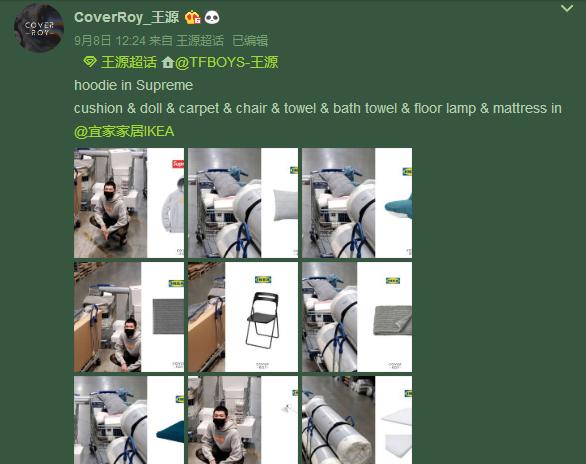Image resolution: width=586 pixels, height=464 pixels.
Task: Open the grey carpet photo thumbnail
Action: [x=129, y=317]
